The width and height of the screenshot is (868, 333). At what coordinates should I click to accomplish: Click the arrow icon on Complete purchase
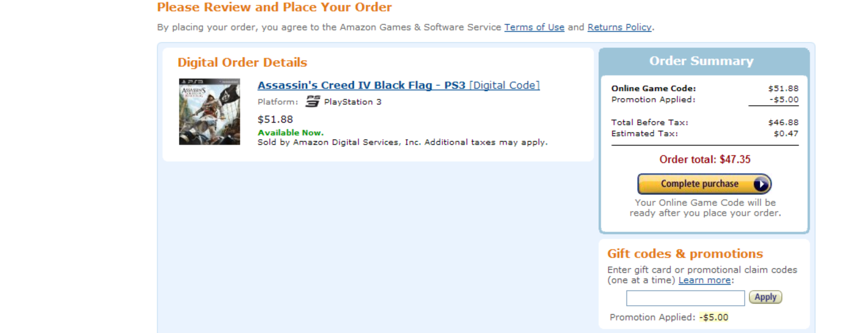click(760, 184)
